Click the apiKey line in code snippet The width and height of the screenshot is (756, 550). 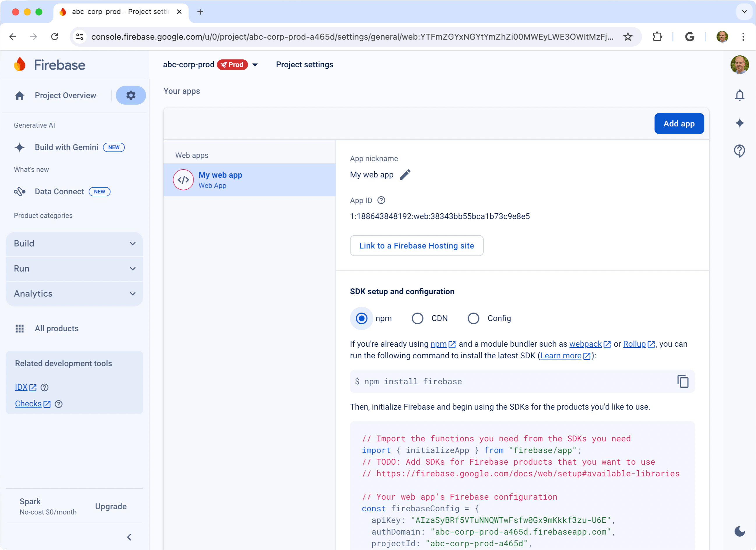[x=493, y=520]
